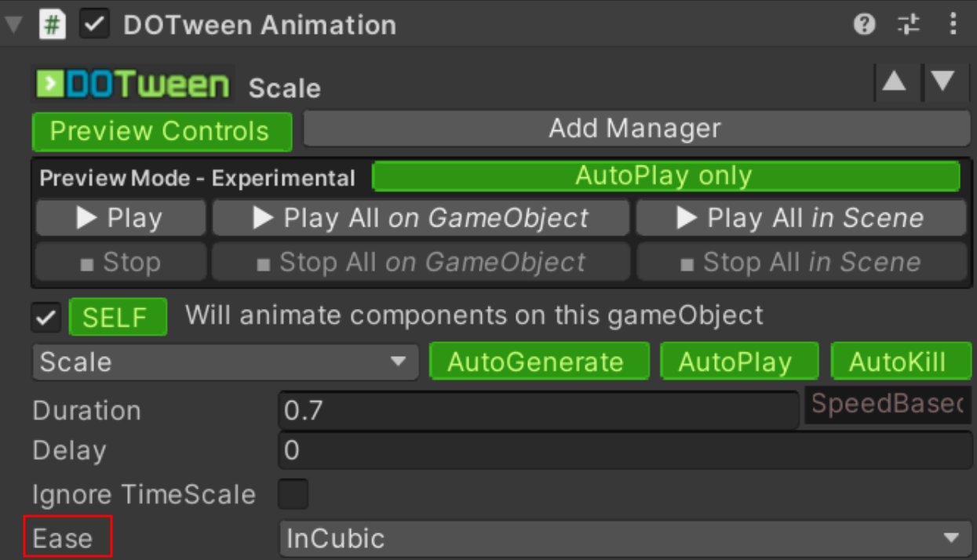Image resolution: width=977 pixels, height=560 pixels.
Task: Click the Stop preview button
Action: [x=120, y=262]
